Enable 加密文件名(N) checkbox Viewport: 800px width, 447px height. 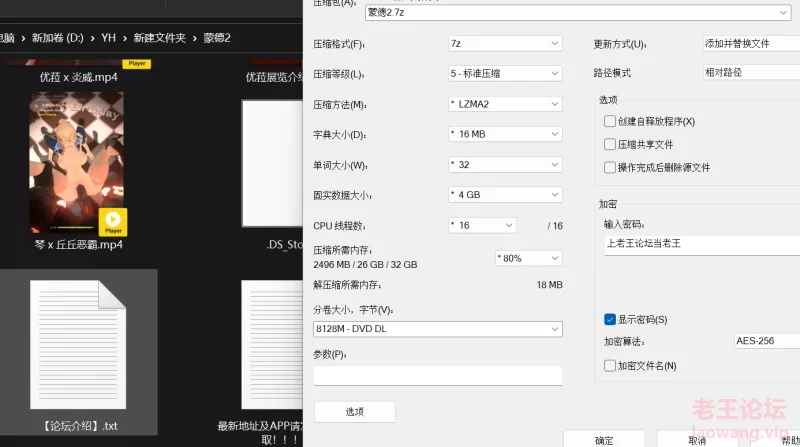[x=610, y=366]
